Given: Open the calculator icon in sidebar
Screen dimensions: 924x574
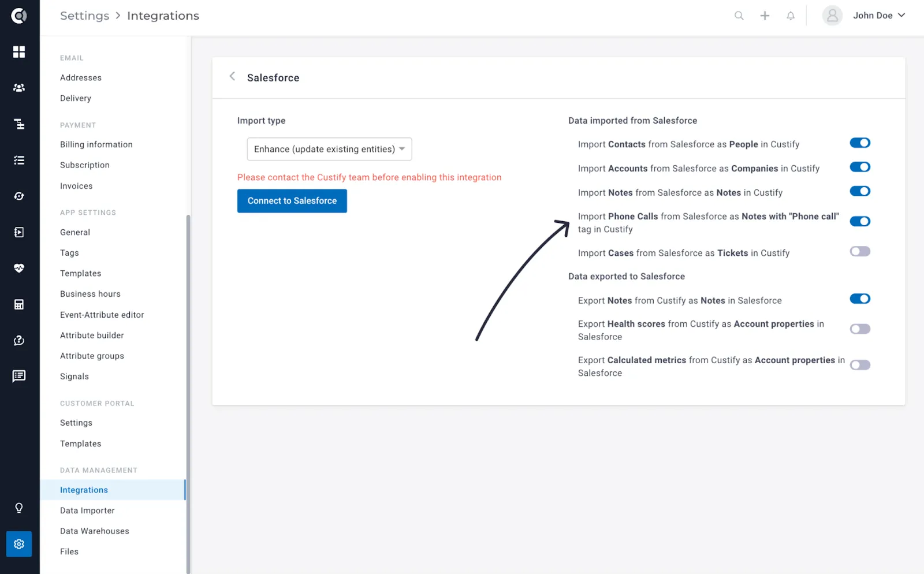Looking at the screenshot, I should pos(19,304).
